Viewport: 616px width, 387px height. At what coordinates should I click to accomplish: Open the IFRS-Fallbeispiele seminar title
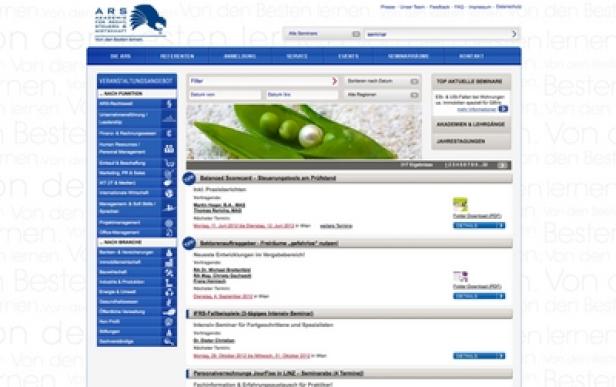click(253, 314)
